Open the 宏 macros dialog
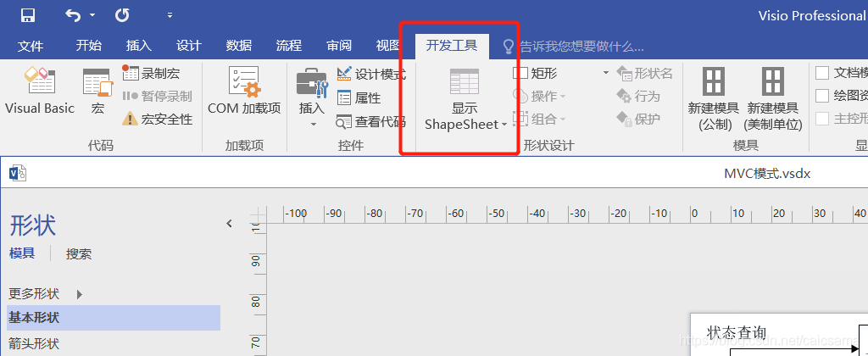This screenshot has width=868, height=356. coord(98,91)
